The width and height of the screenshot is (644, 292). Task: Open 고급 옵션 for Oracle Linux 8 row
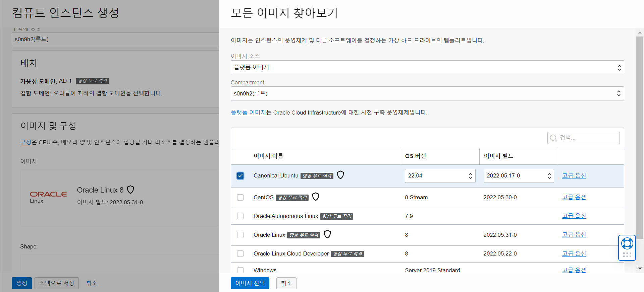tap(574, 235)
